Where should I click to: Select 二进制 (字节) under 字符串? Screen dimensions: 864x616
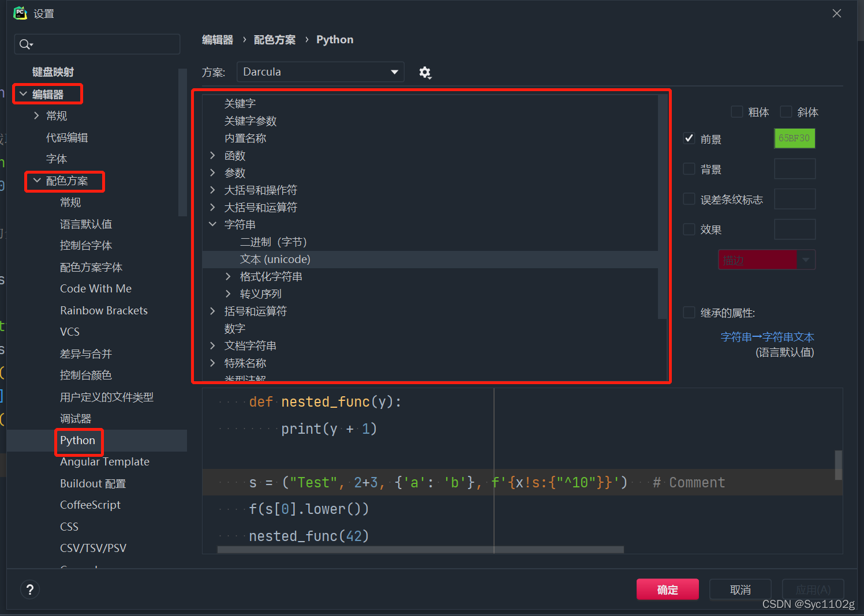tap(274, 242)
